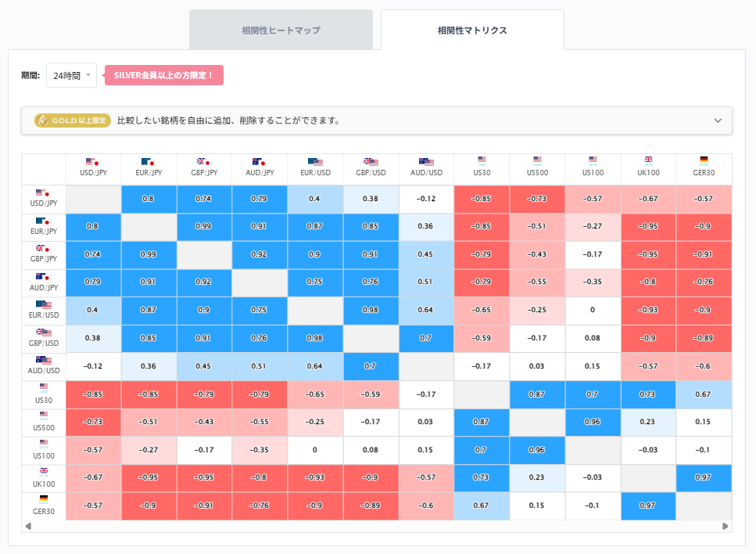The width and height of the screenshot is (756, 554).
Task: Click the EUR/USD pair flag icon
Action: (x=316, y=162)
